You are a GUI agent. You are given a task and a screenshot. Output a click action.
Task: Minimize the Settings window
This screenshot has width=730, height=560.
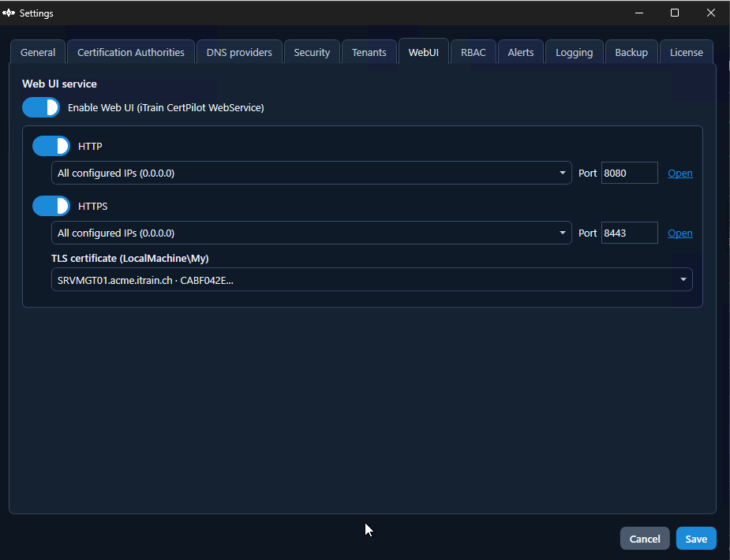639,13
